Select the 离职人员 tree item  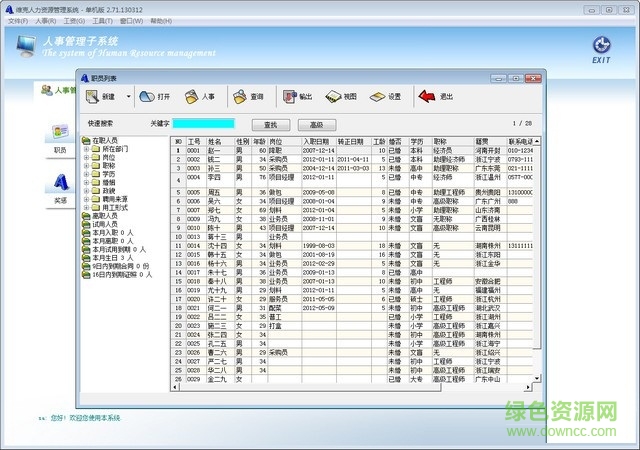click(105, 216)
